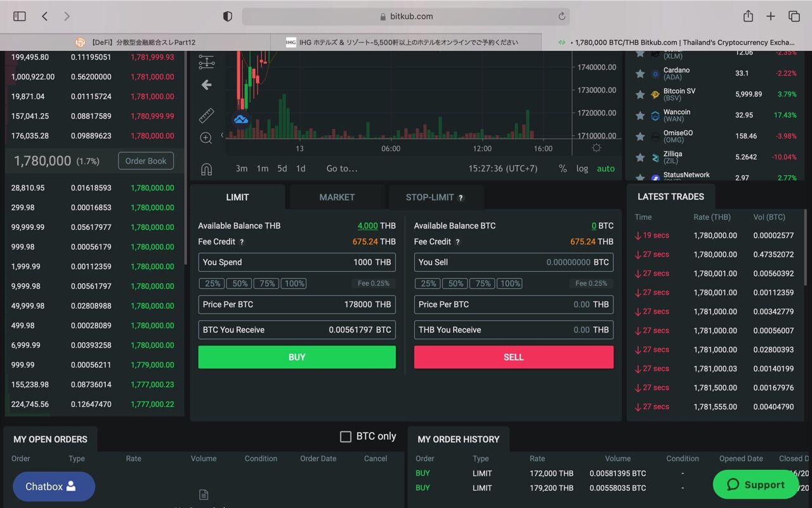Image resolution: width=812 pixels, height=508 pixels.
Task: Open the Fee Credit help icon in sell form
Action: pyautogui.click(x=457, y=242)
